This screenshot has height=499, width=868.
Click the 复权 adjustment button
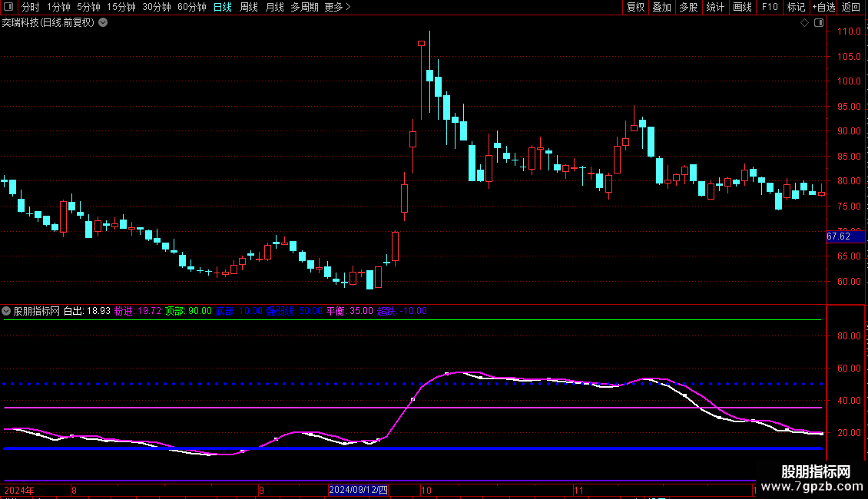(x=635, y=7)
